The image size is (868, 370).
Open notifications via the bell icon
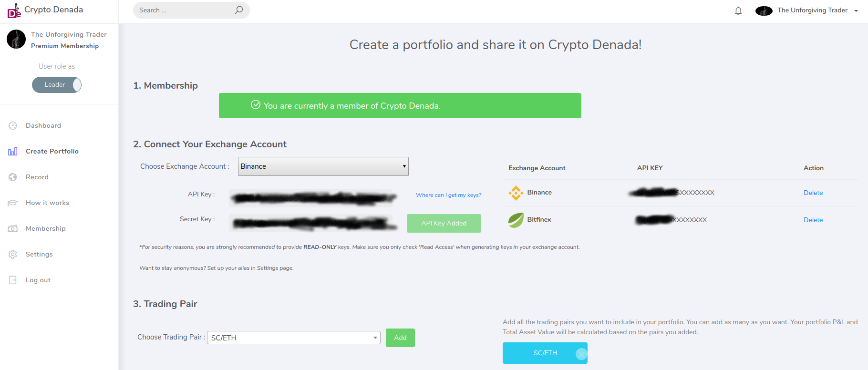(738, 10)
